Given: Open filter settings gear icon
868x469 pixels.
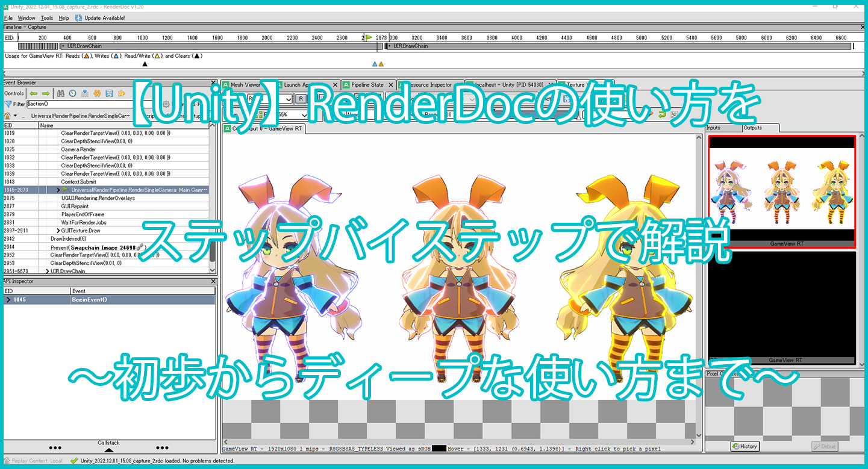Looking at the screenshot, I should pyautogui.click(x=166, y=104).
